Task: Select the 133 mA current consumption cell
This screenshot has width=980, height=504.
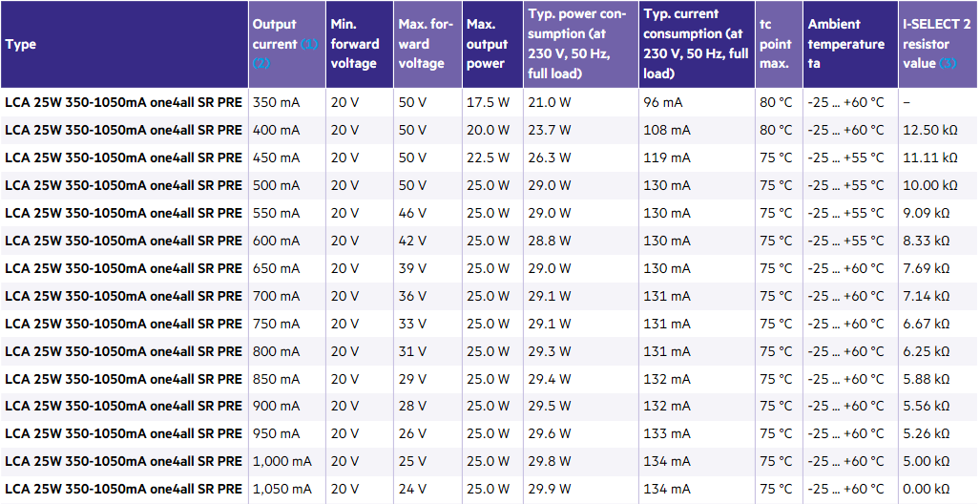Action: [x=697, y=433]
